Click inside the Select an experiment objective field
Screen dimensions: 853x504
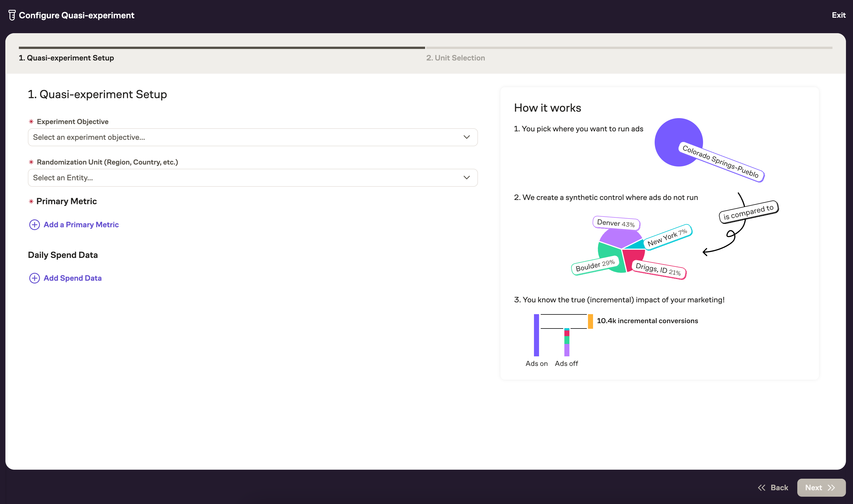[136, 137]
